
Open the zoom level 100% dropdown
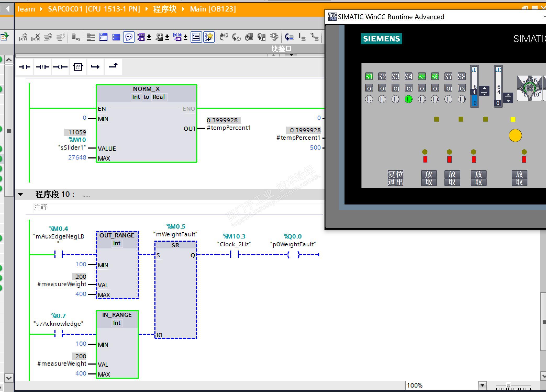(x=482, y=385)
